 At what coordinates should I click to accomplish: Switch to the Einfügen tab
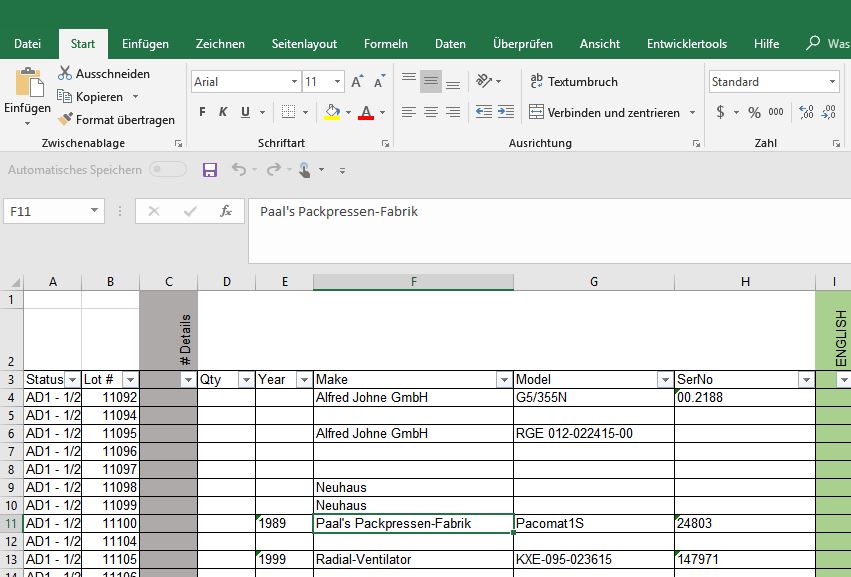[x=145, y=44]
